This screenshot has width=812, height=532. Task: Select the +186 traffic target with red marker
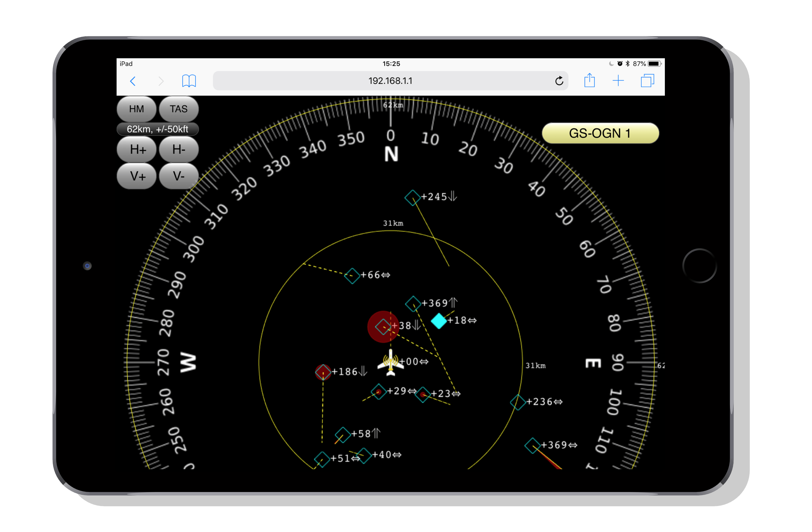pyautogui.click(x=323, y=372)
